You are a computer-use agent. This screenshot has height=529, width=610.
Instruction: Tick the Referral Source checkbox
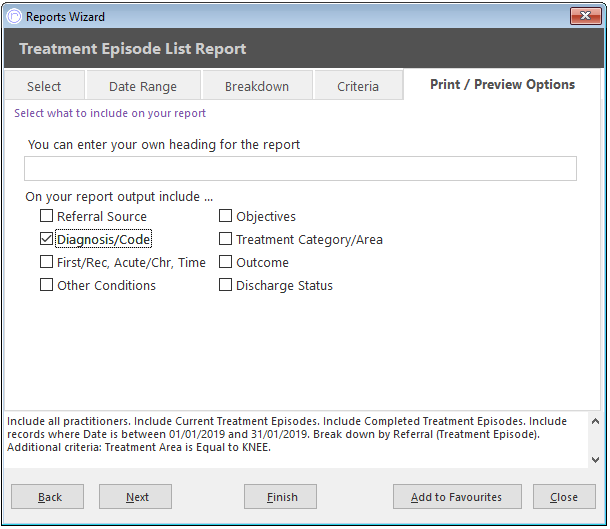coord(46,216)
